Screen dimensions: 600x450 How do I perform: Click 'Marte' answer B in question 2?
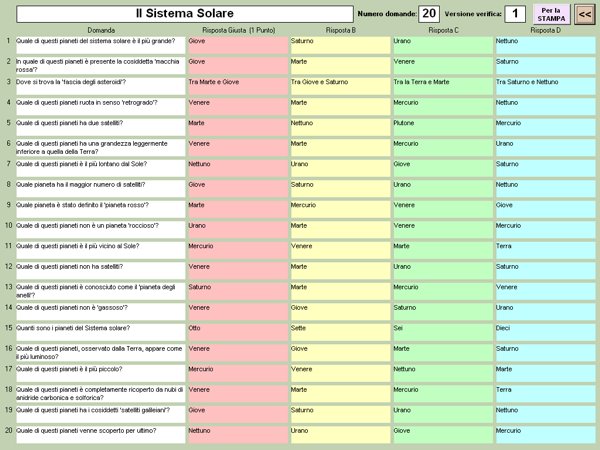[x=340, y=66]
